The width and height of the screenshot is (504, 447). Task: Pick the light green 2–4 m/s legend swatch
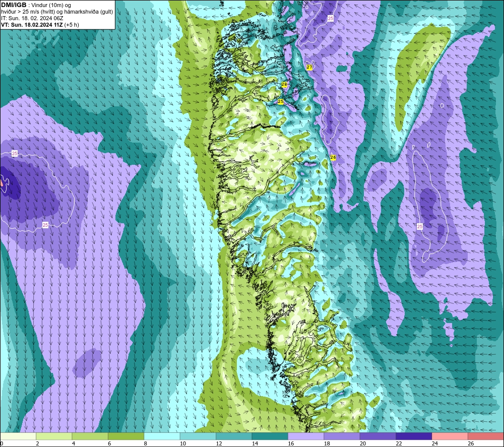pyautogui.click(x=54, y=436)
